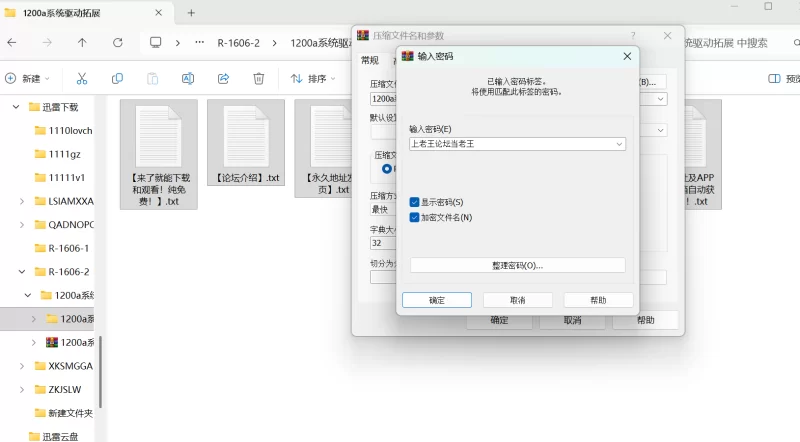Toggle the 加密文件名(N) checkbox
800x442 pixels.
pyautogui.click(x=415, y=217)
